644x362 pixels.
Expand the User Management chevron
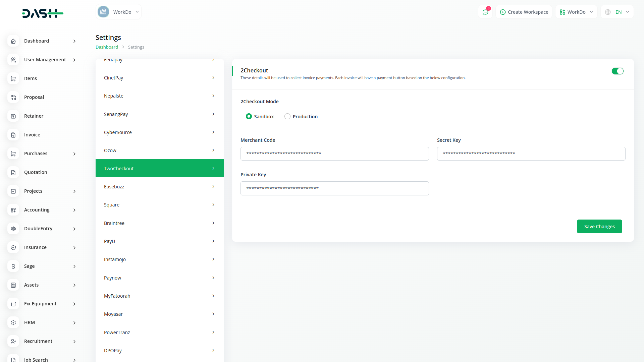coord(74,60)
